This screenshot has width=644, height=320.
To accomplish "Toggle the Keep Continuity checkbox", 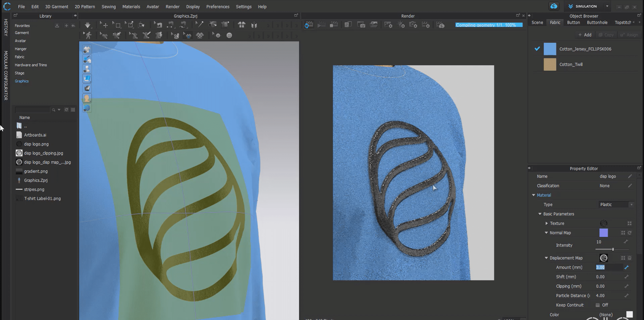I will coord(598,305).
